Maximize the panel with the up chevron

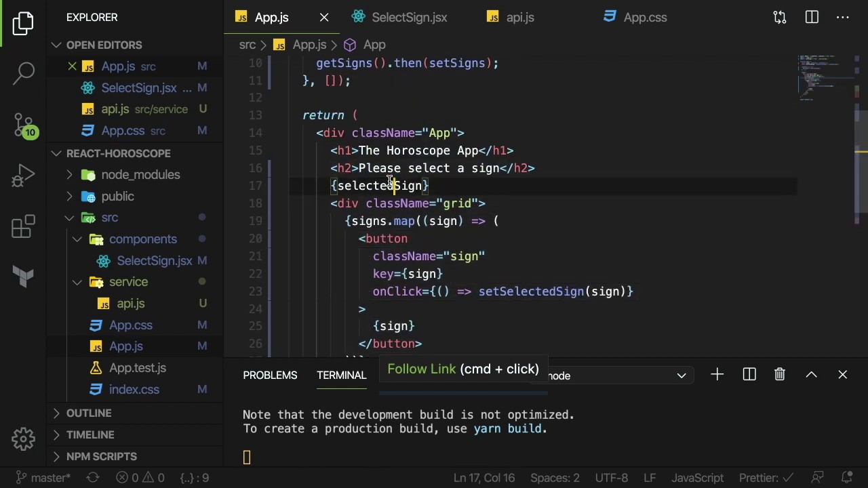click(x=811, y=375)
